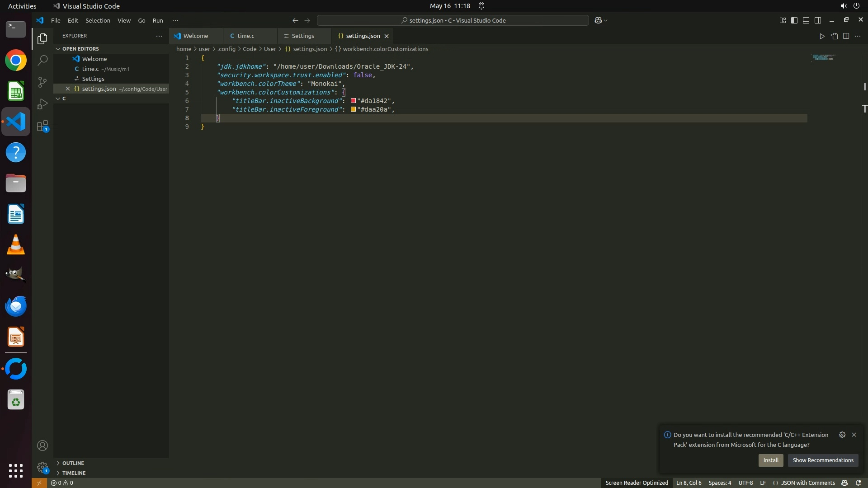Switch to the time.c tab
The image size is (868, 488).
click(x=245, y=36)
